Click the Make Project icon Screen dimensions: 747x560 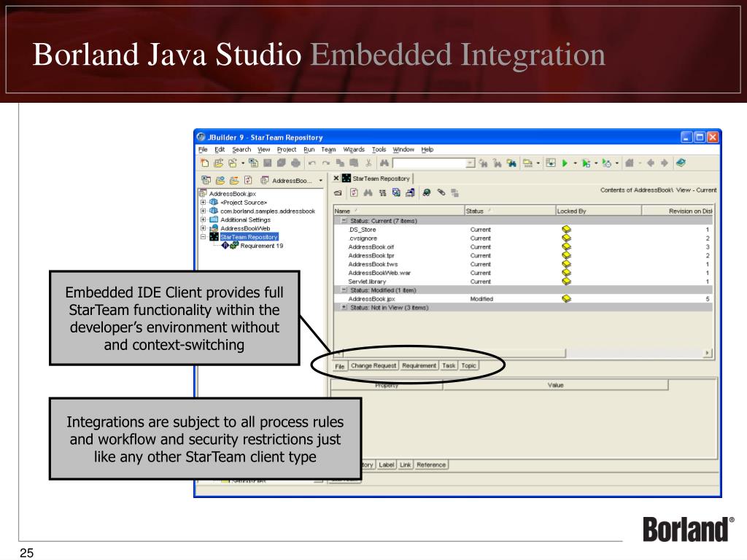click(x=528, y=163)
